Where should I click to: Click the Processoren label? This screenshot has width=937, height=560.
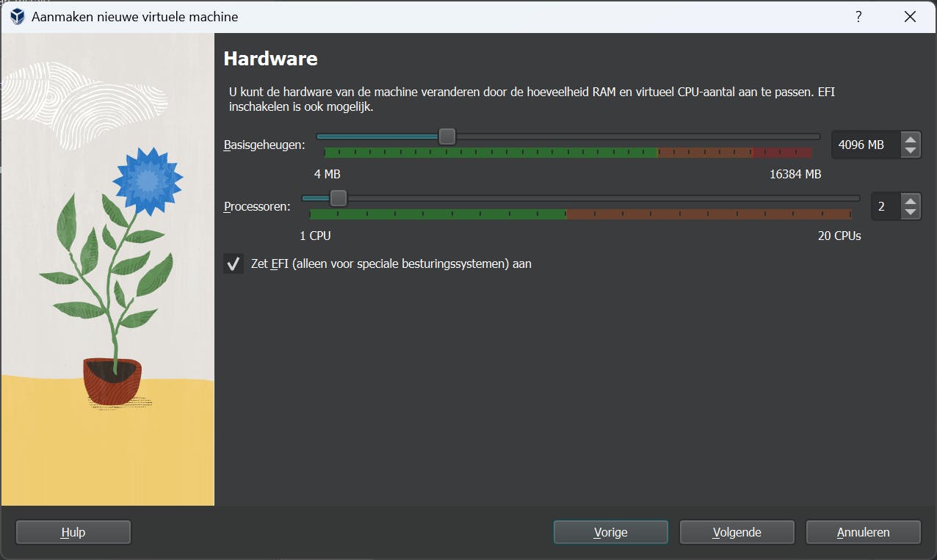click(x=257, y=206)
